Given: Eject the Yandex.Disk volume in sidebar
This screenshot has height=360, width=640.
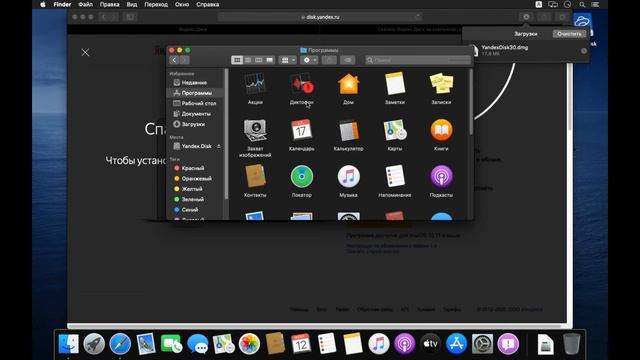Looking at the screenshot, I should 219,146.
